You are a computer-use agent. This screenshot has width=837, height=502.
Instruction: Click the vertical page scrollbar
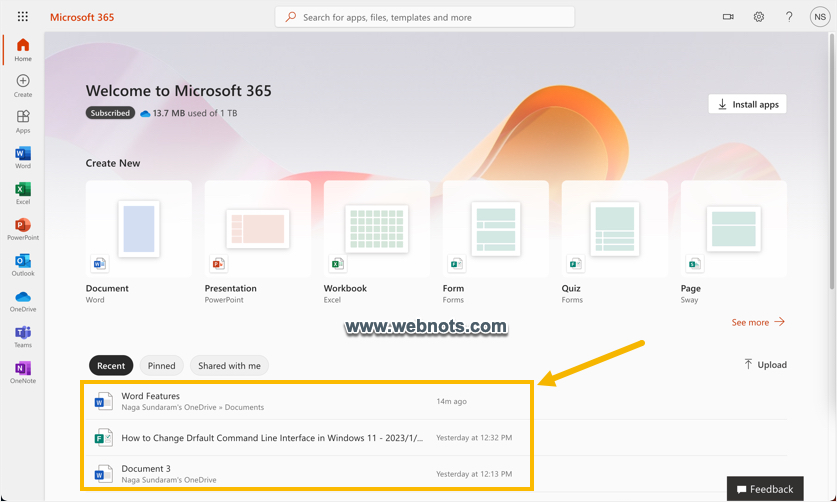[832, 160]
